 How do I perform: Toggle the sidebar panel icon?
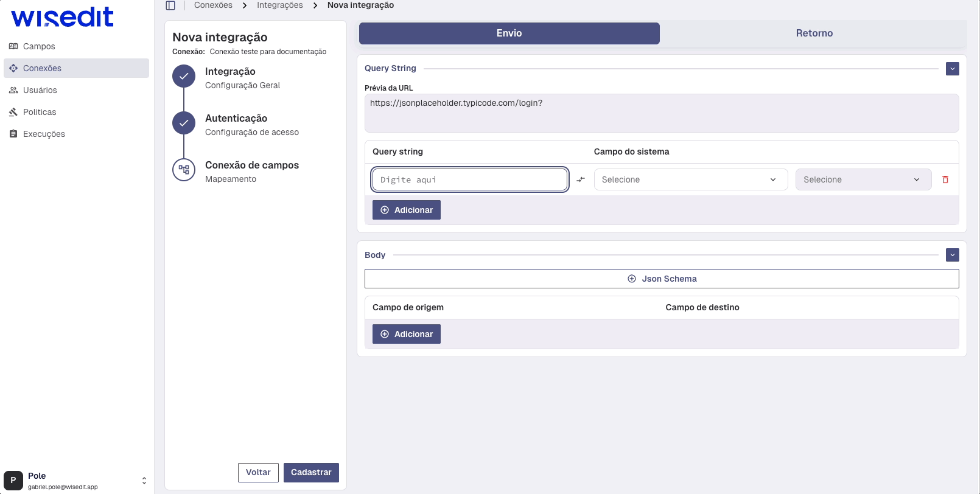(x=170, y=5)
